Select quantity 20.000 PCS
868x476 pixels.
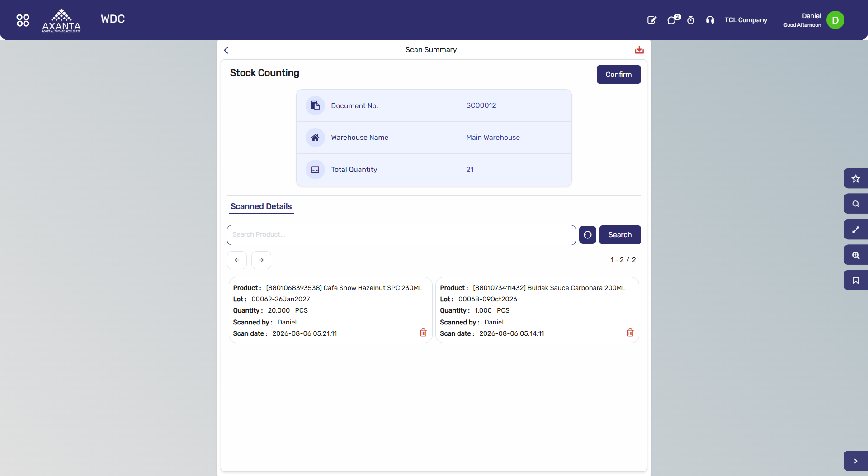[288, 310]
